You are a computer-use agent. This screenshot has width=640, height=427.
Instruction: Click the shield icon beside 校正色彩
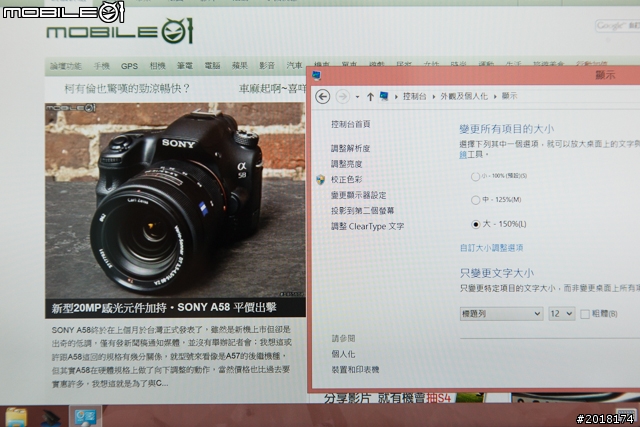(x=321, y=180)
